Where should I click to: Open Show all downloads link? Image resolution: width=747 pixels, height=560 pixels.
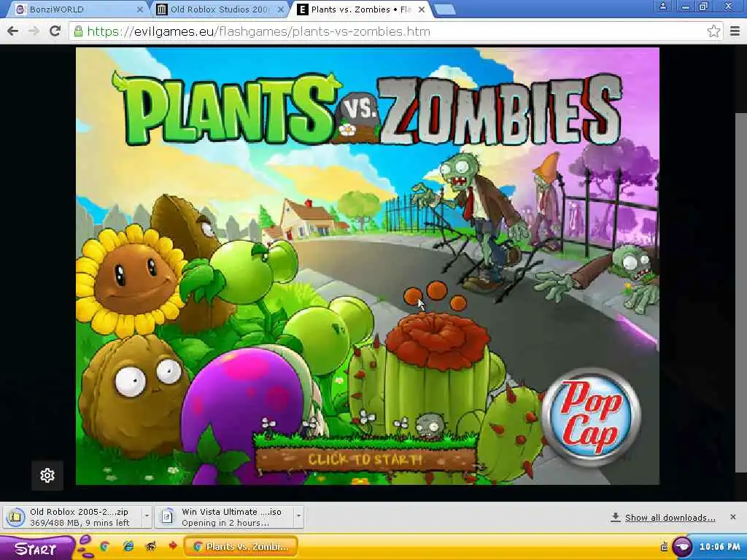tap(670, 518)
